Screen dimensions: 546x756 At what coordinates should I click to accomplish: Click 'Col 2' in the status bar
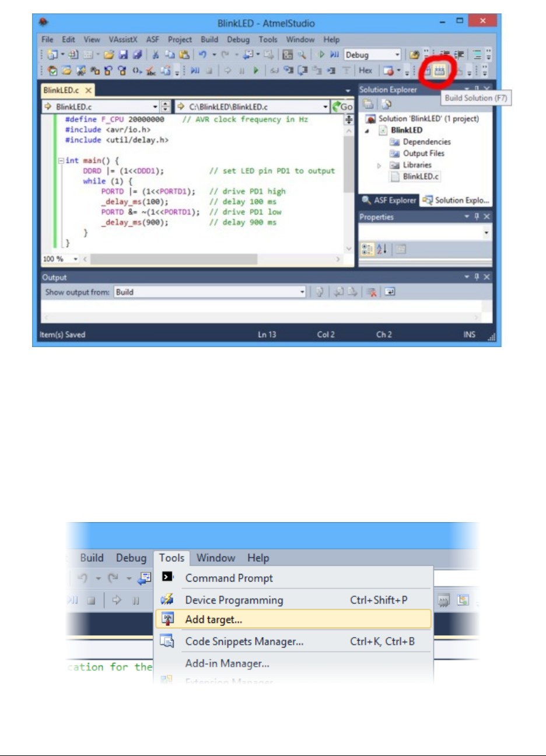point(325,334)
